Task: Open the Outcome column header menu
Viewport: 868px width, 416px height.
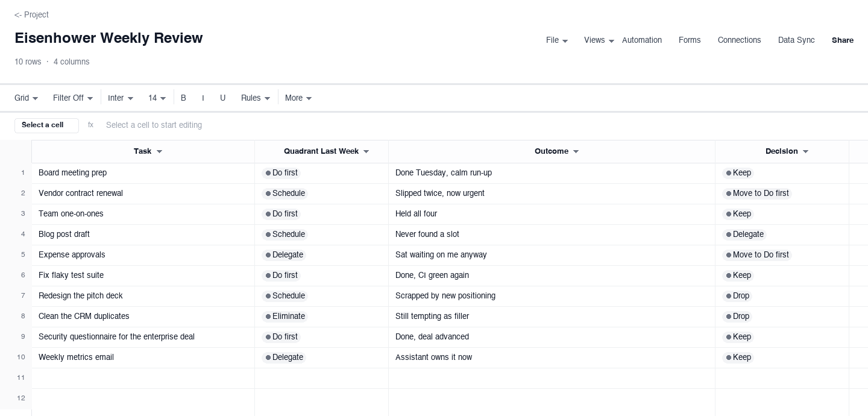Action: [x=576, y=152]
